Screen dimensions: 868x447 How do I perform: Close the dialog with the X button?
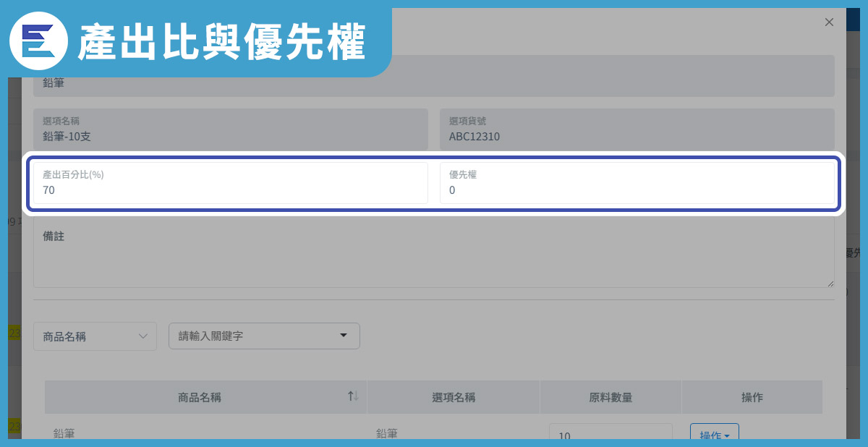pos(829,22)
